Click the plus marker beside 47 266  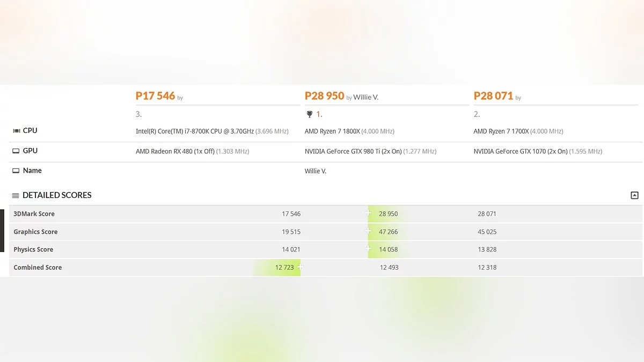(x=369, y=231)
